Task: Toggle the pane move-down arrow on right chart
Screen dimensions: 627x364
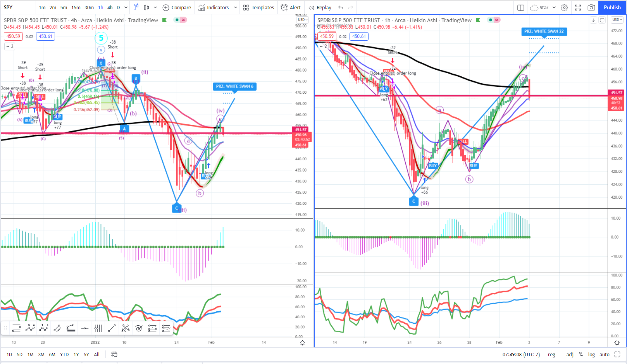Action: [x=593, y=20]
